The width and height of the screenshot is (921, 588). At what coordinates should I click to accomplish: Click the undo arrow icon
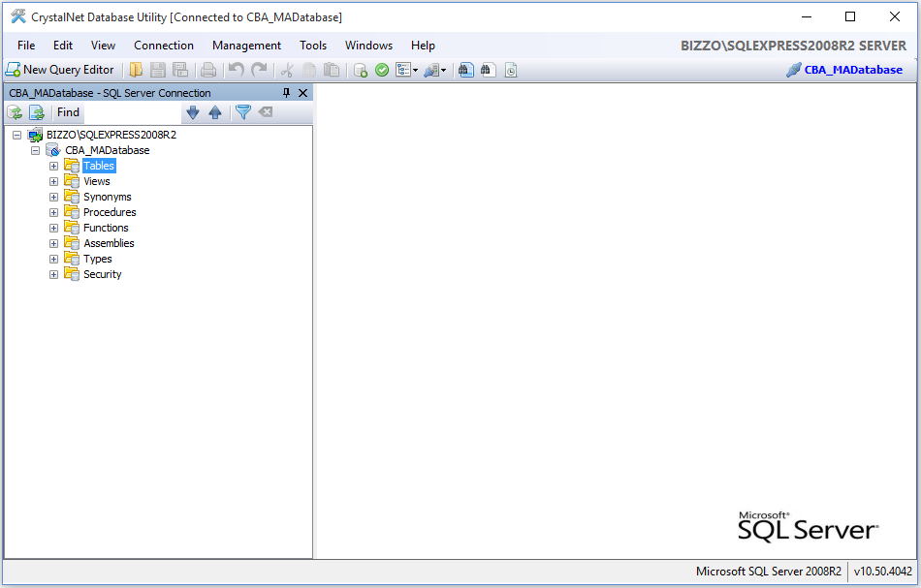click(237, 70)
